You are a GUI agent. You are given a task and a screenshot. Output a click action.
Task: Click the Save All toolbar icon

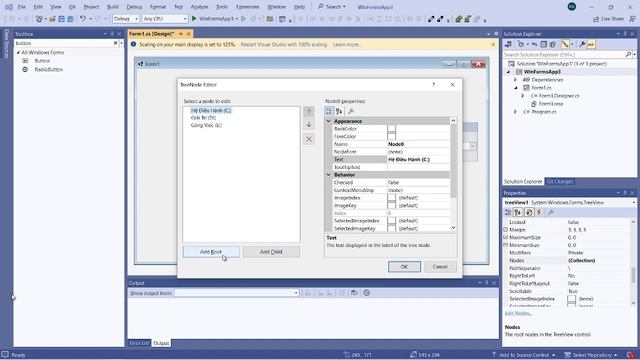70,19
